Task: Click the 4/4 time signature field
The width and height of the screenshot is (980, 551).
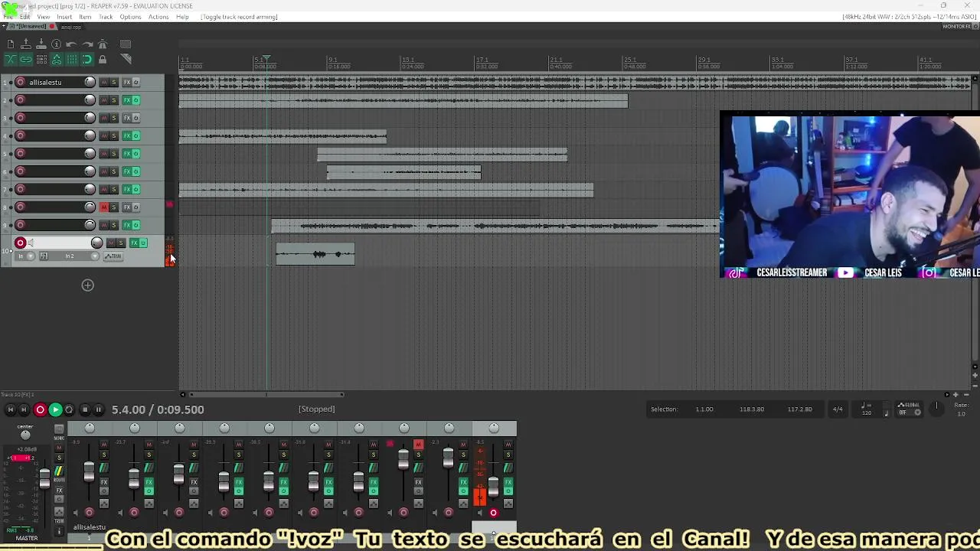Action: click(838, 409)
